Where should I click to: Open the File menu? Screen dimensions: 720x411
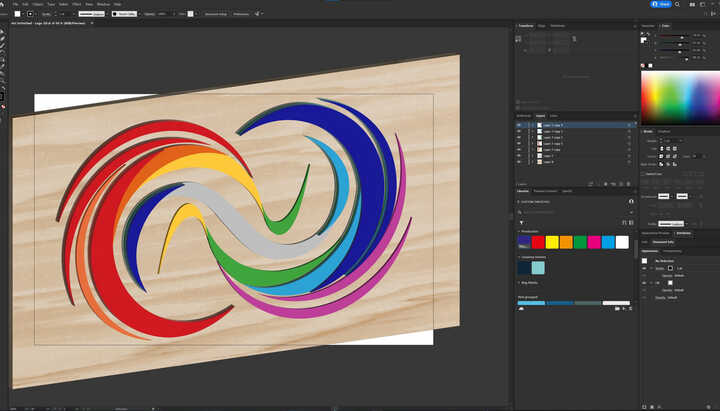16,4
